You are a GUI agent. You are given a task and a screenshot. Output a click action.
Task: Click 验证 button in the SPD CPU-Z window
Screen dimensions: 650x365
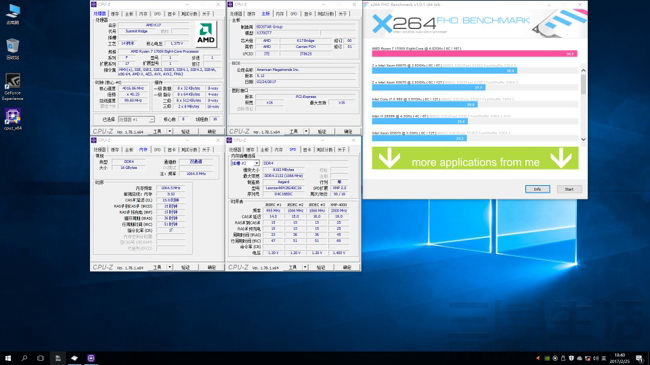coord(321,268)
